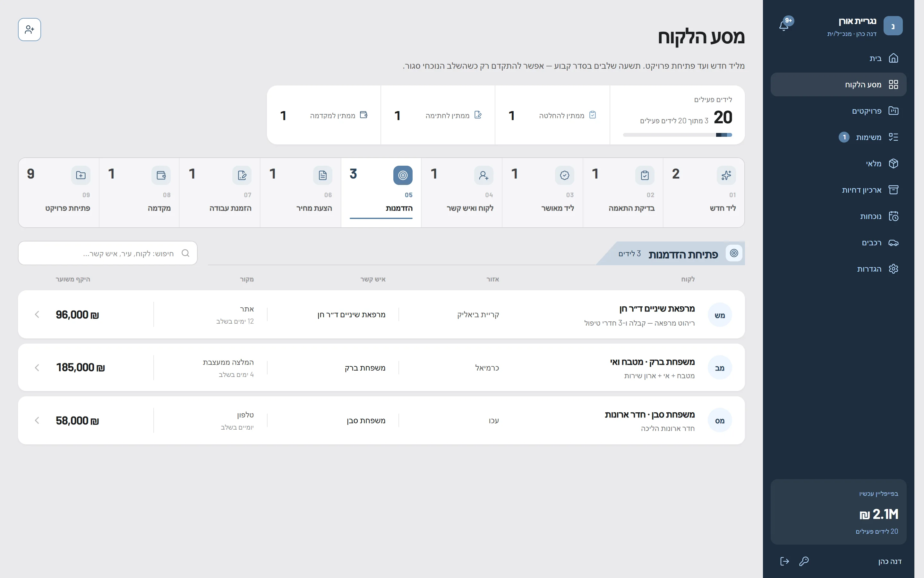Select stage 05 הזדמנות
The height and width of the screenshot is (578, 924).
(381, 193)
